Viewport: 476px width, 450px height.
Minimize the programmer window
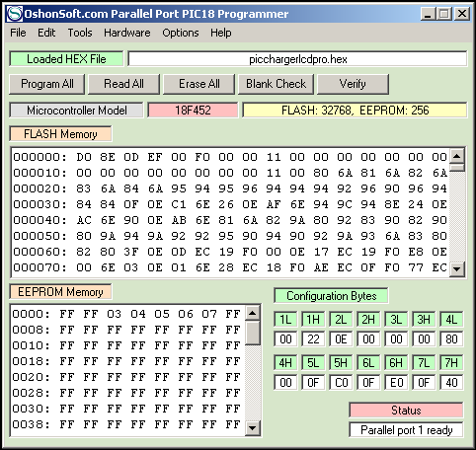point(428,14)
